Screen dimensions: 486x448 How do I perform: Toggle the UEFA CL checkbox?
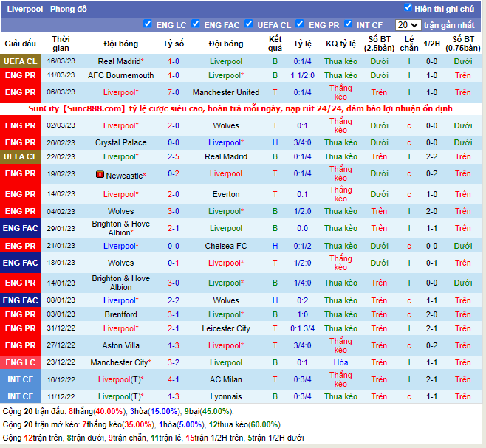(x=248, y=24)
